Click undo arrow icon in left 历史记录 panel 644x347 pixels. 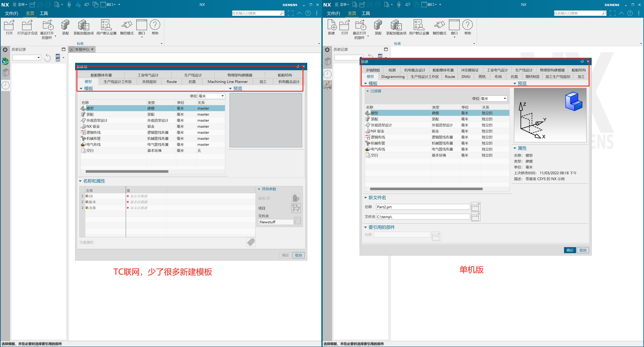pyautogui.click(x=47, y=58)
